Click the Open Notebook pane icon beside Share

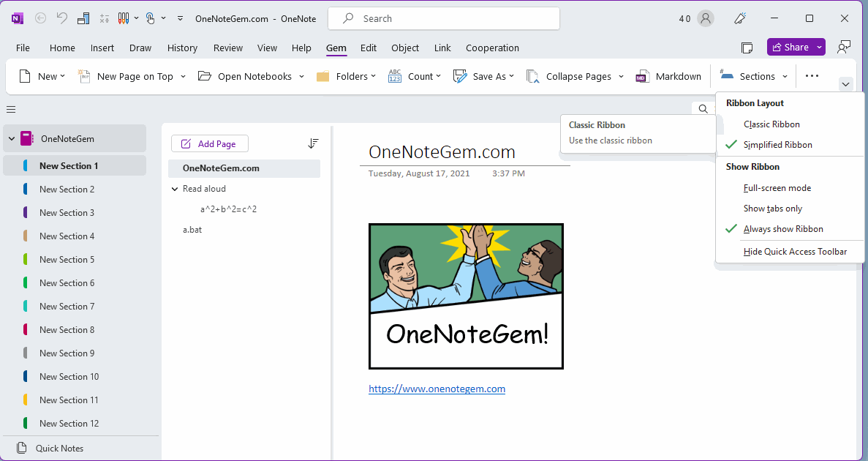click(747, 48)
